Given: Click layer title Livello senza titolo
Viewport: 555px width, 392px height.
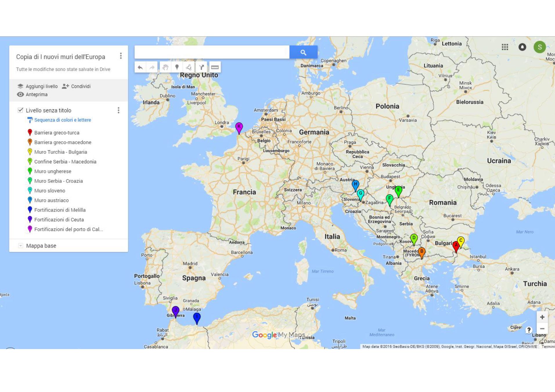Looking at the screenshot, I should click(x=48, y=110).
